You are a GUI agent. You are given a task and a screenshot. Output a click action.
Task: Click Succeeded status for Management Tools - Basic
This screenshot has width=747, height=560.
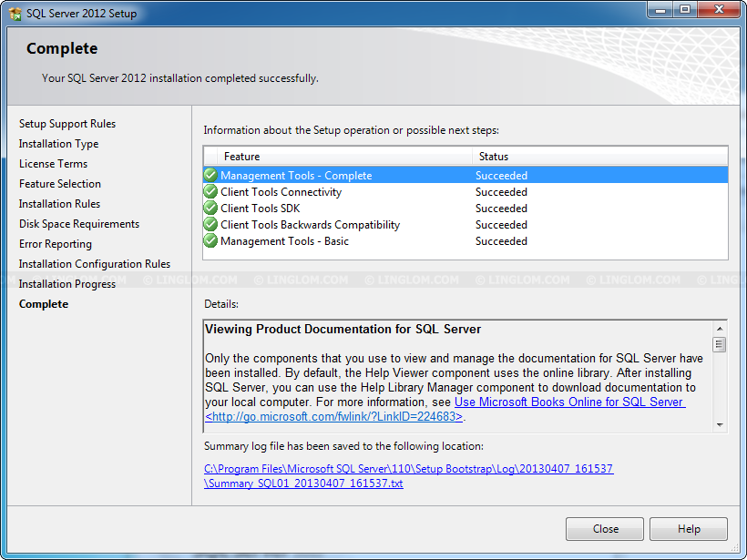click(x=501, y=241)
